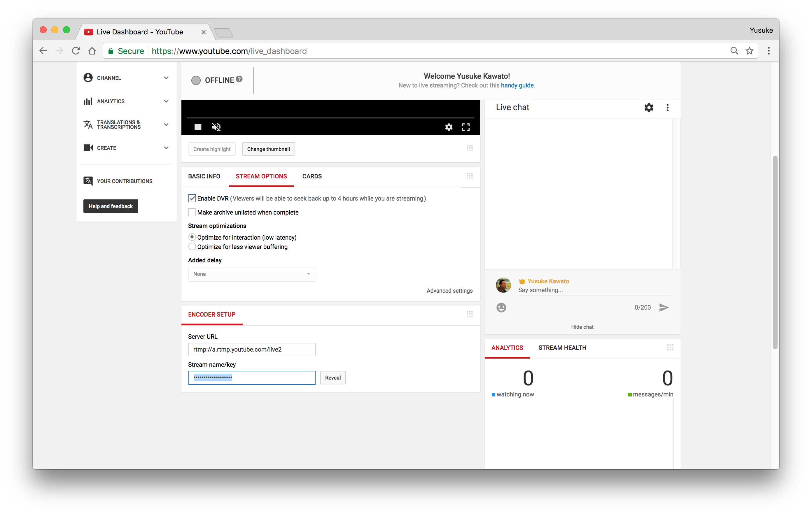Go to the home page icon
812x516 pixels.
tap(92, 51)
